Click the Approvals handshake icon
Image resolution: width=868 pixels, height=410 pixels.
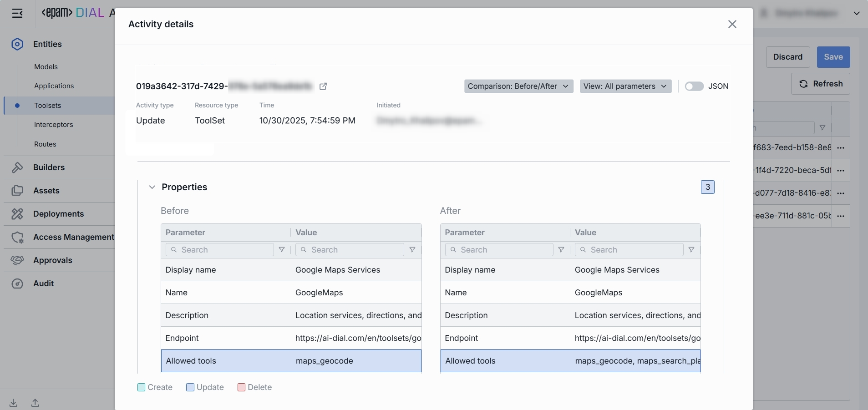click(17, 260)
